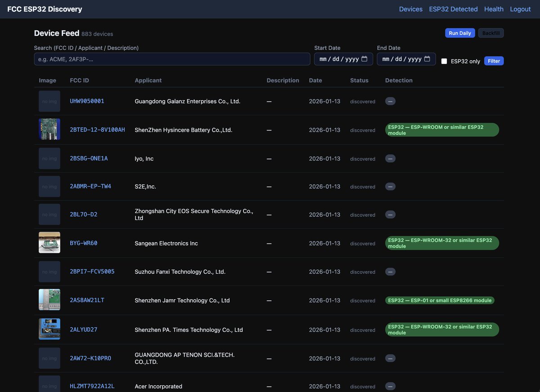This screenshot has width=540, height=392.
Task: Click the Backfill button
Action: coord(491,33)
